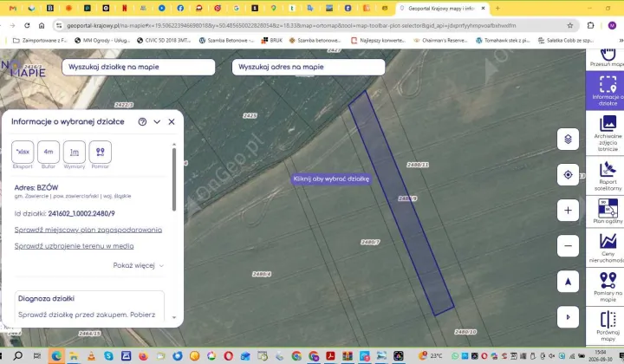This screenshot has height=364, width=624.
Task: Open the map layers button
Action: (568, 140)
